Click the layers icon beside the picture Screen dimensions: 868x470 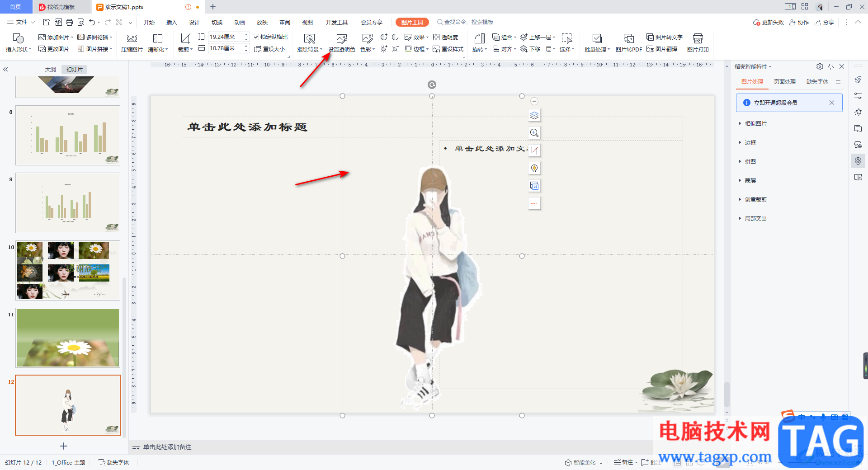click(x=534, y=115)
